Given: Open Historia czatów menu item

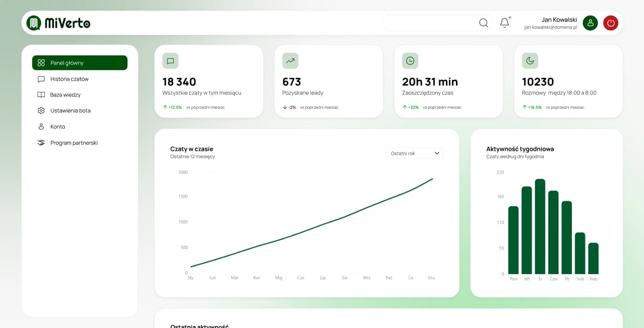Looking at the screenshot, I should [80, 79].
